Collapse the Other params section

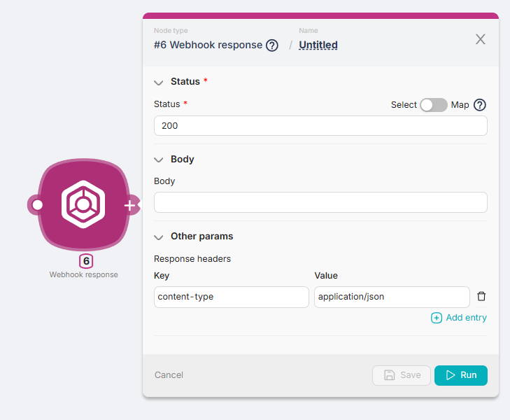(159, 237)
